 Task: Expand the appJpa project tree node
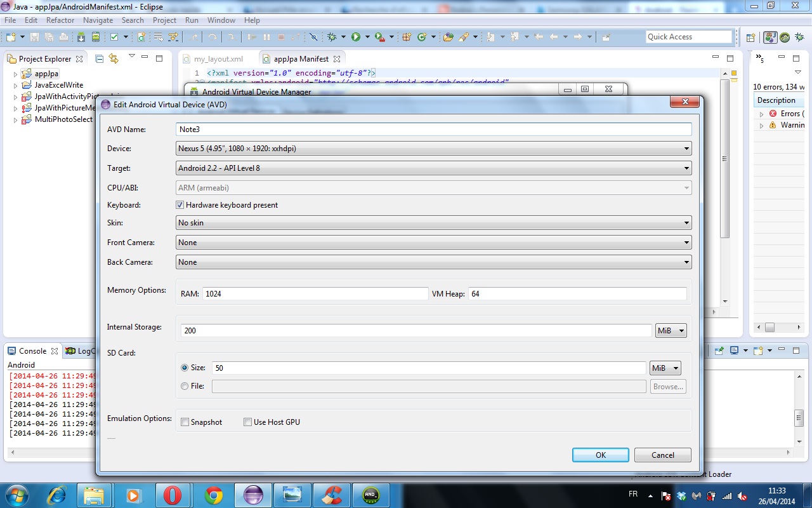tap(16, 74)
